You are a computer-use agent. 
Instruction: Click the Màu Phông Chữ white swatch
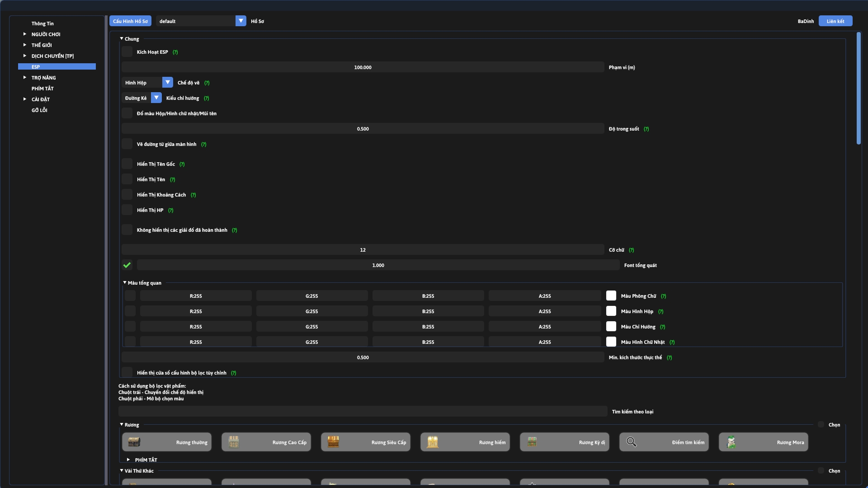coord(611,296)
